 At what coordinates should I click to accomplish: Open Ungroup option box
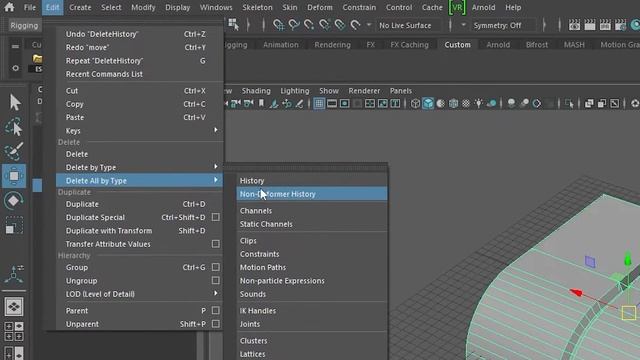[216, 280]
